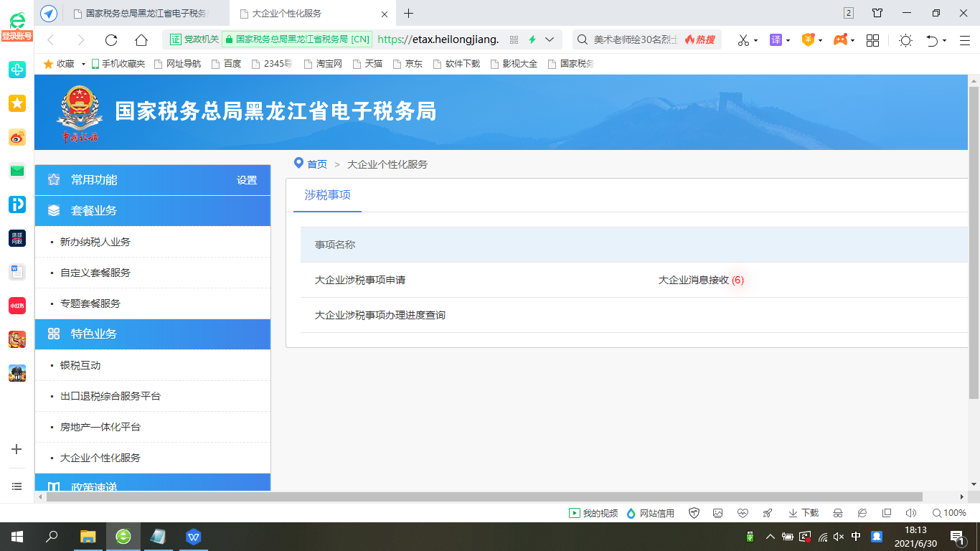Click the scissors screenshot tool icon
Screen dimensions: 980x551
[x=743, y=40]
